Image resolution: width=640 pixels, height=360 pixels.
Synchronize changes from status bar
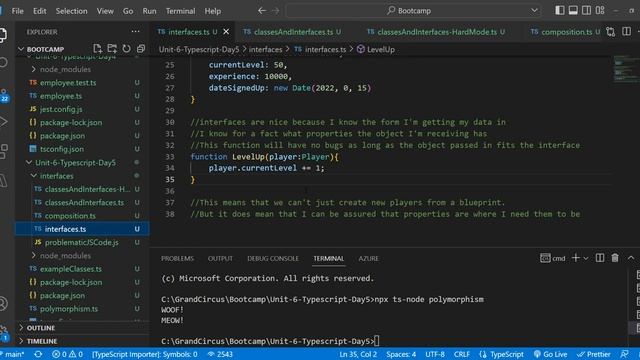point(38,354)
